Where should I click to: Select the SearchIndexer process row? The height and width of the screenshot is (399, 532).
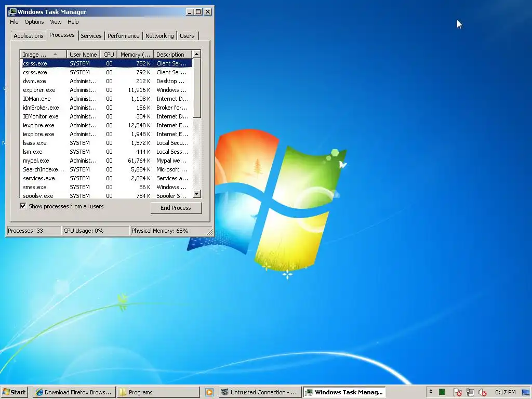(106, 169)
